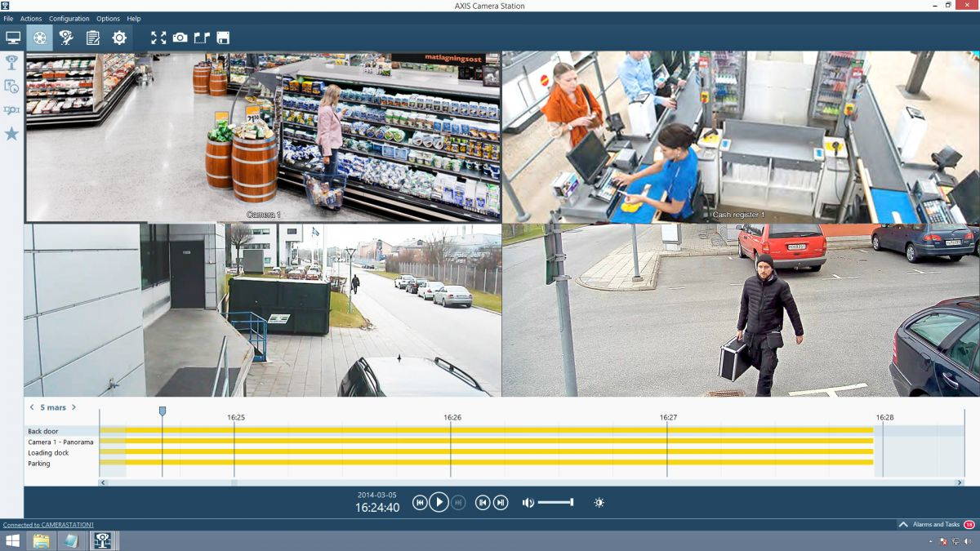Open the Configuration menu
This screenshot has width=980, height=551.
[x=69, y=18]
